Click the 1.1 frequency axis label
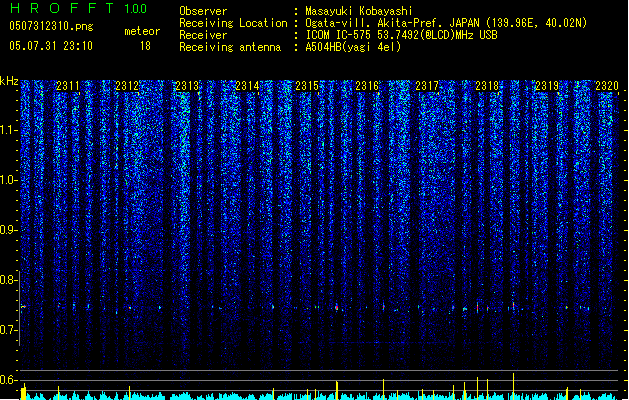The height and width of the screenshot is (400, 629). click(x=8, y=130)
